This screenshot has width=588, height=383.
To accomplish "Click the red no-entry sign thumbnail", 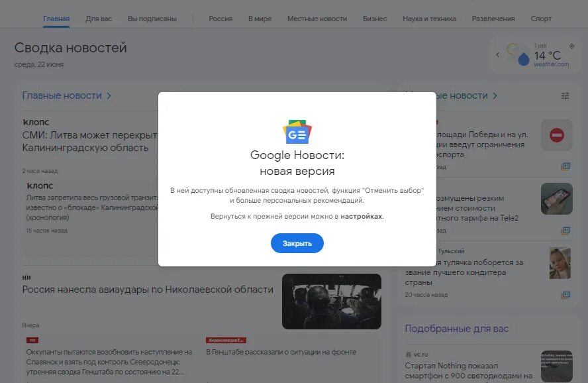I will [x=556, y=135].
